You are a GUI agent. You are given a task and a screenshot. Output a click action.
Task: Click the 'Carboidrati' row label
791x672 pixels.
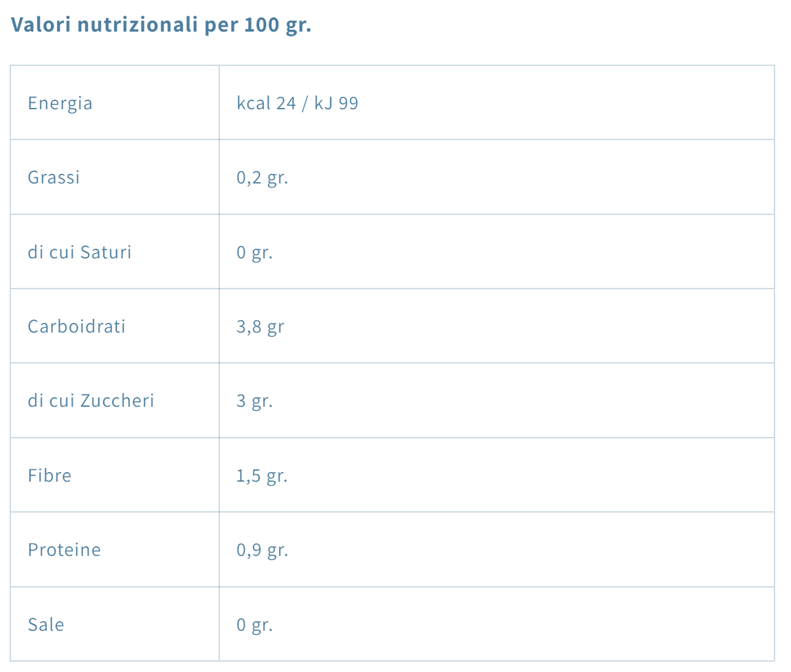pyautogui.click(x=76, y=326)
